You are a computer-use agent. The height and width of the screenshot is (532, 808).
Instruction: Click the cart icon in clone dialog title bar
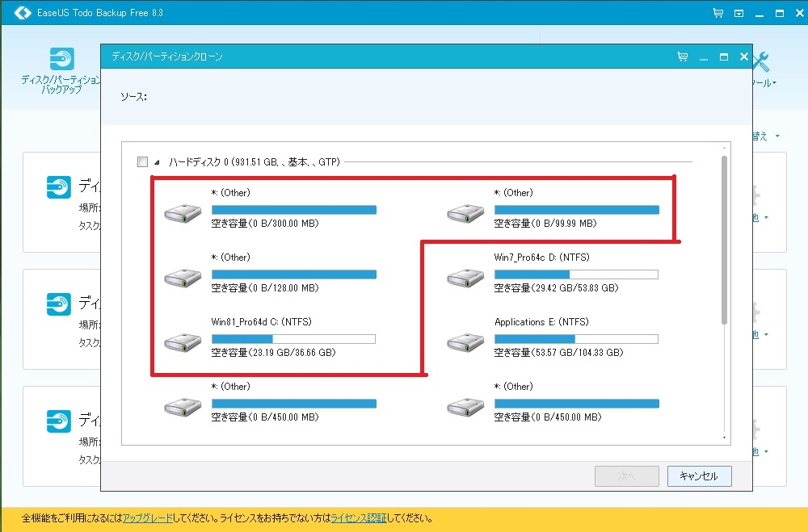[683, 57]
